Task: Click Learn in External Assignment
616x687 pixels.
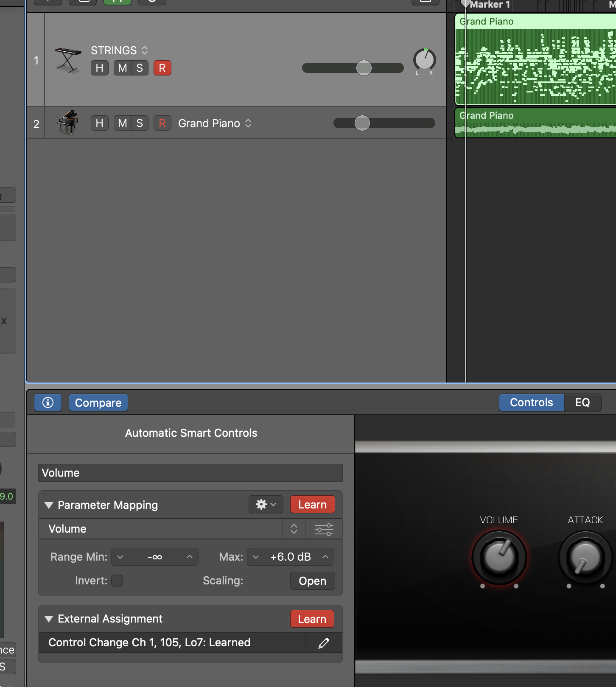Action: (312, 619)
